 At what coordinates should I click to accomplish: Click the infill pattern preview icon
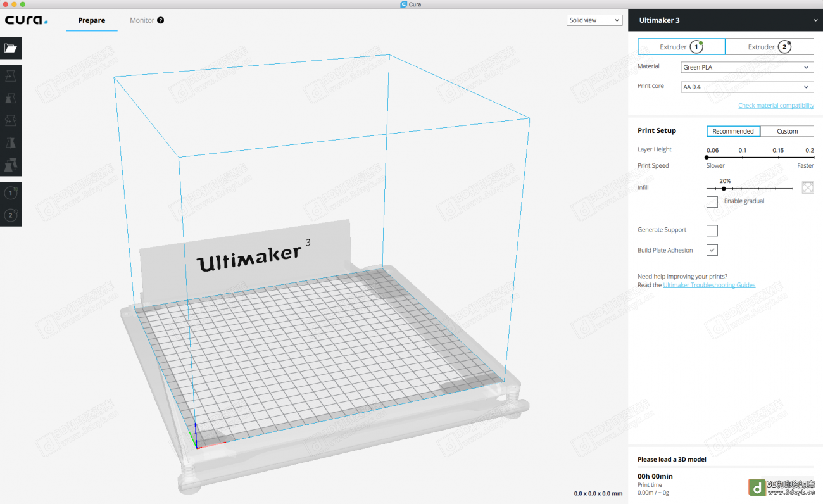coord(808,187)
